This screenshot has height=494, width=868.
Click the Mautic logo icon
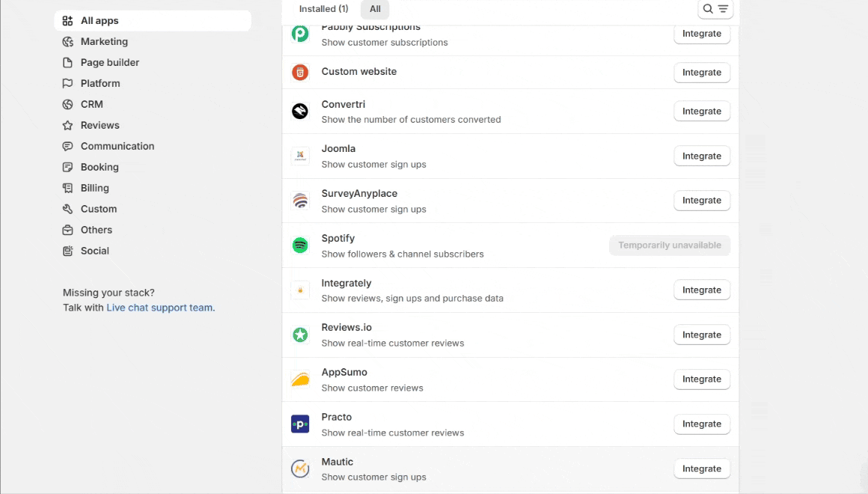(x=300, y=469)
